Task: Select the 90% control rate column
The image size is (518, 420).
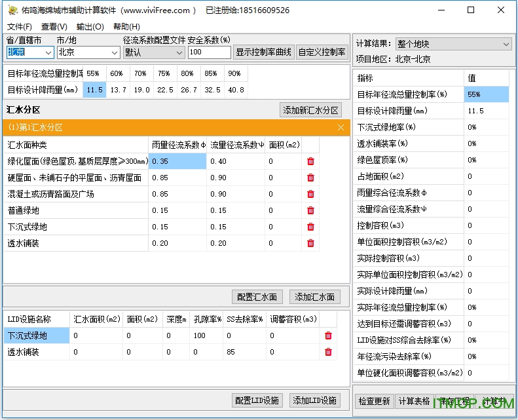Action: (236, 73)
